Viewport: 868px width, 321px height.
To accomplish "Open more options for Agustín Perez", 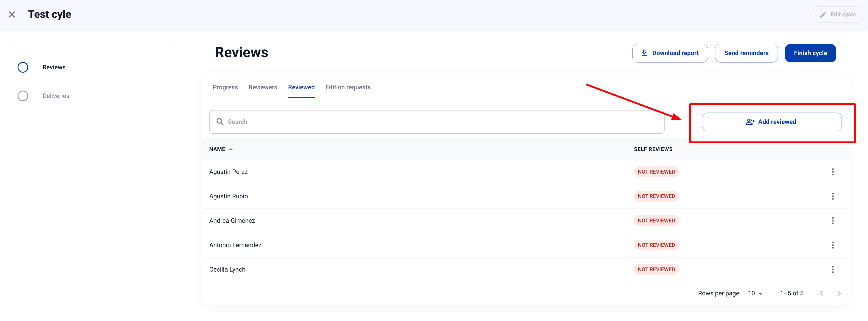I will tap(832, 172).
